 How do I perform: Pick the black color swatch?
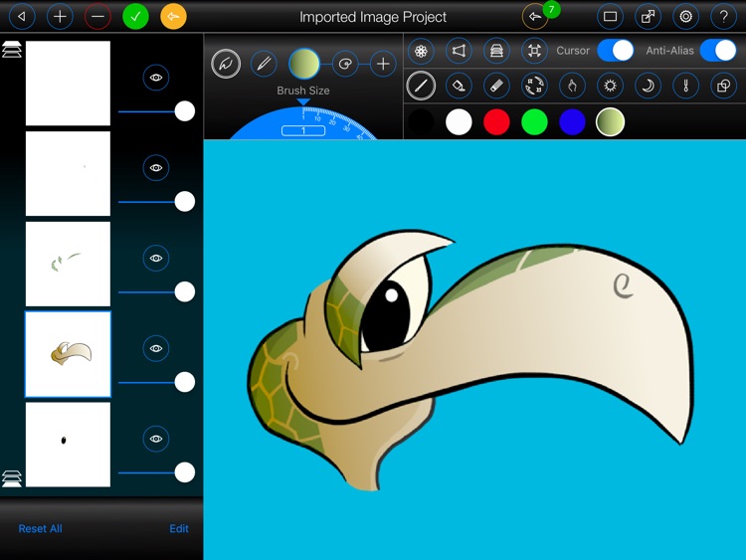(421, 121)
